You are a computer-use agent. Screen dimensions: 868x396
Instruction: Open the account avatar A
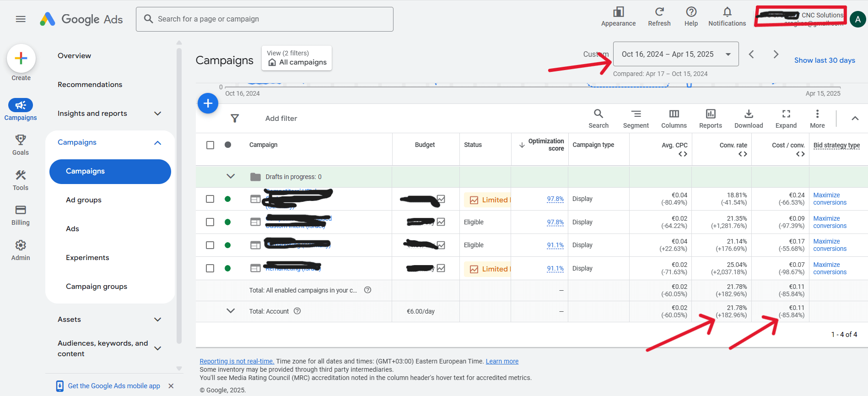tap(857, 19)
